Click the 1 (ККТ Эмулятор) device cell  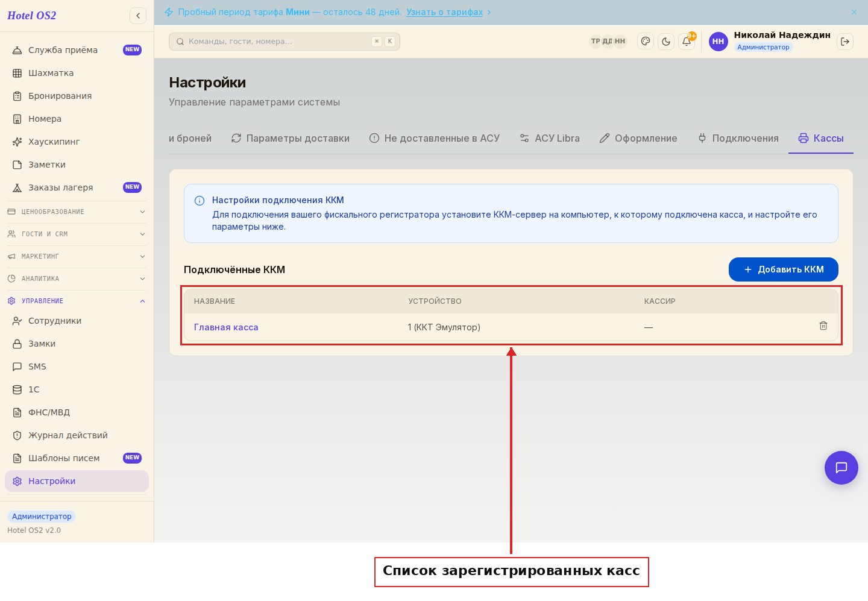(x=444, y=327)
